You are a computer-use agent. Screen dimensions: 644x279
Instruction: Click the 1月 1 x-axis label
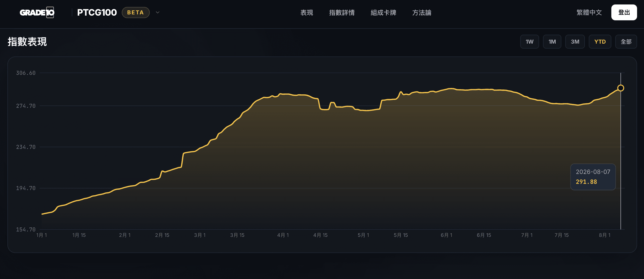(42, 235)
